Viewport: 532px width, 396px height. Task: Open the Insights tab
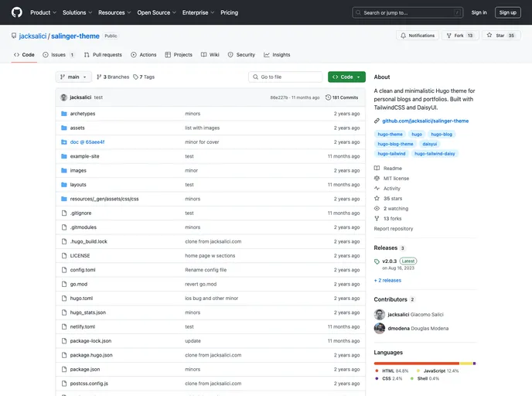(x=277, y=55)
